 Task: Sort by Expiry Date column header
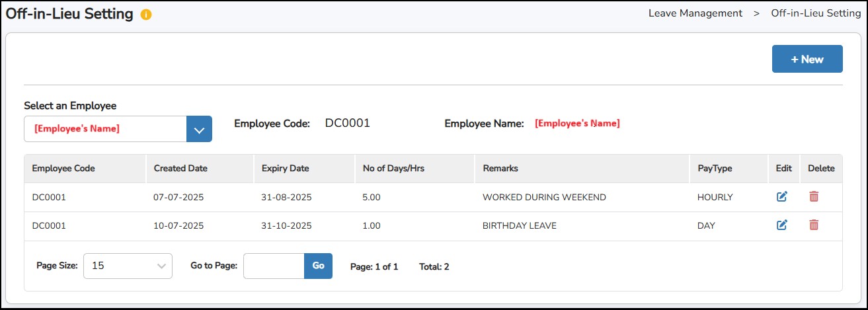(x=285, y=169)
